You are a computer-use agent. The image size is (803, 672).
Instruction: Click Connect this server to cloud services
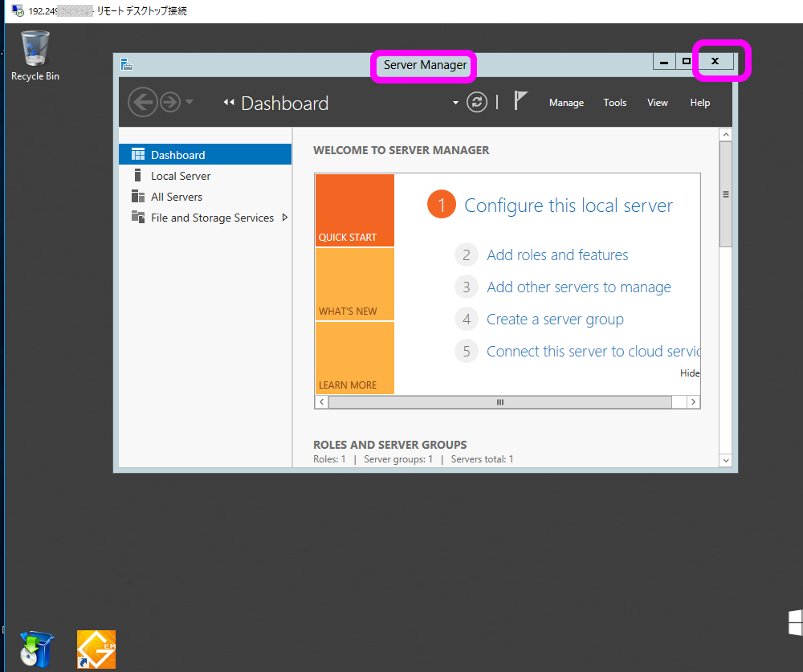pyautogui.click(x=593, y=352)
